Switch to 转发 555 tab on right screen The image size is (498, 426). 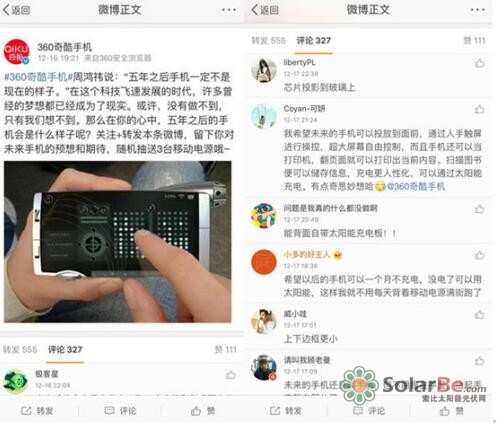(268, 41)
